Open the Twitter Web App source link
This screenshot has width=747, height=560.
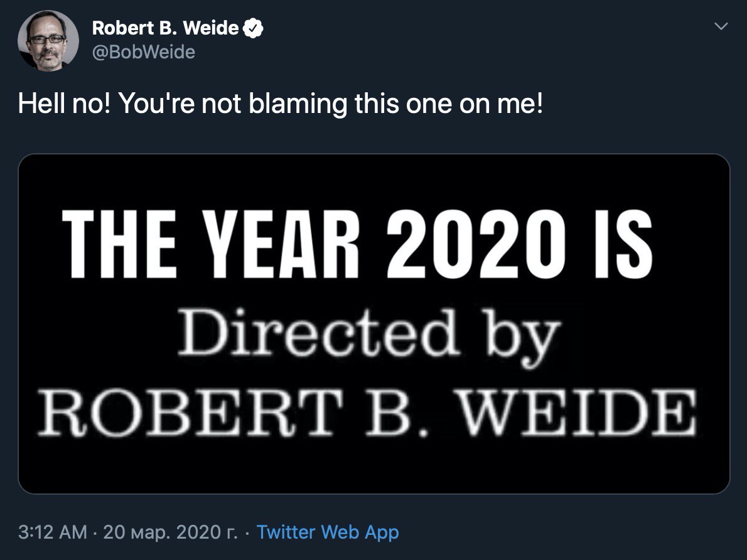tap(328, 532)
